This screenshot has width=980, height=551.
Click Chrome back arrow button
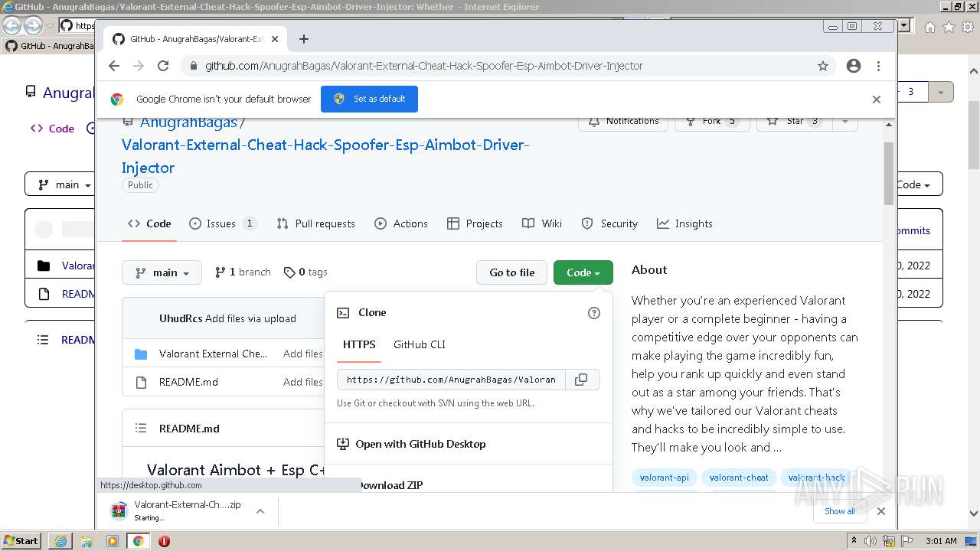pos(114,66)
